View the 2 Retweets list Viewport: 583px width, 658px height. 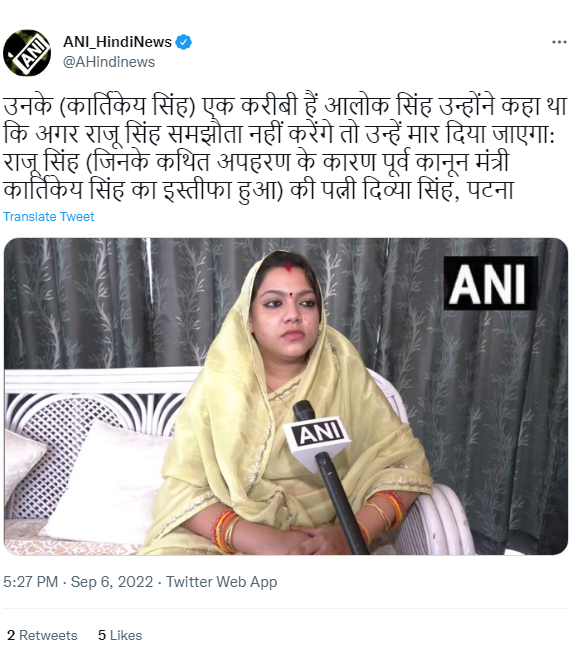pos(42,635)
